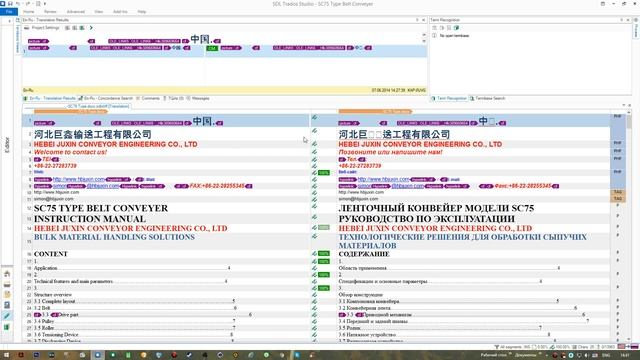This screenshot has height=360, width=640.
Task: Collapse the left navigation pane arrow
Action: 10,20
